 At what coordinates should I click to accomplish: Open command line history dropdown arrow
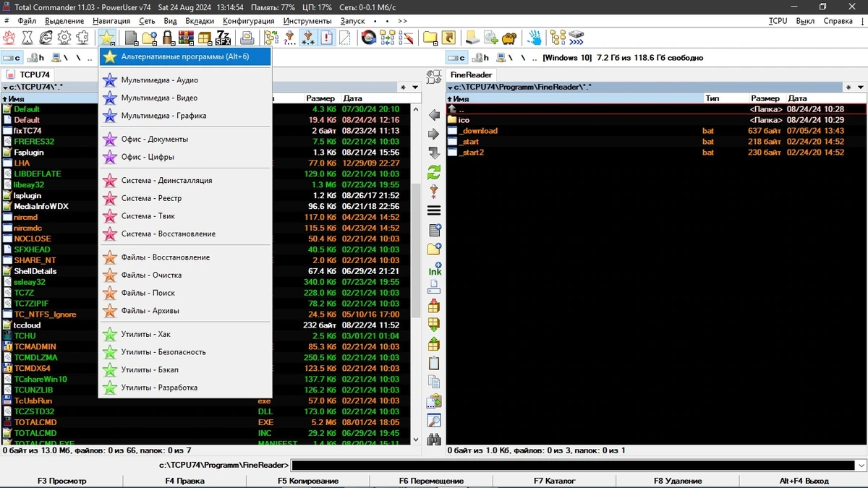tap(860, 466)
